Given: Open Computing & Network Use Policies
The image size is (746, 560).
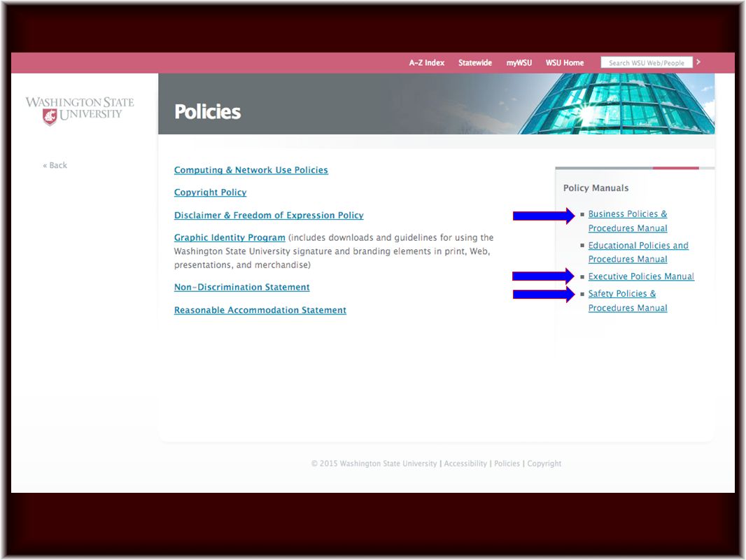Looking at the screenshot, I should click(251, 170).
